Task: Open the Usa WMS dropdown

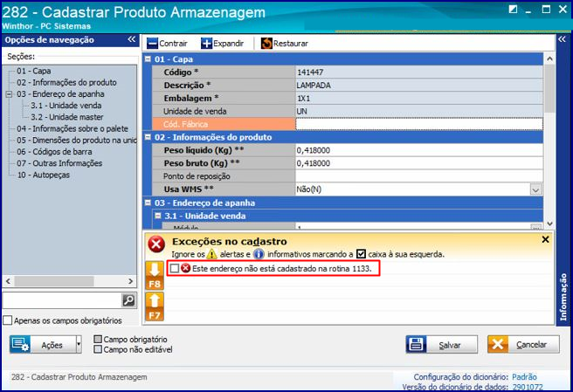Action: pyautogui.click(x=535, y=189)
